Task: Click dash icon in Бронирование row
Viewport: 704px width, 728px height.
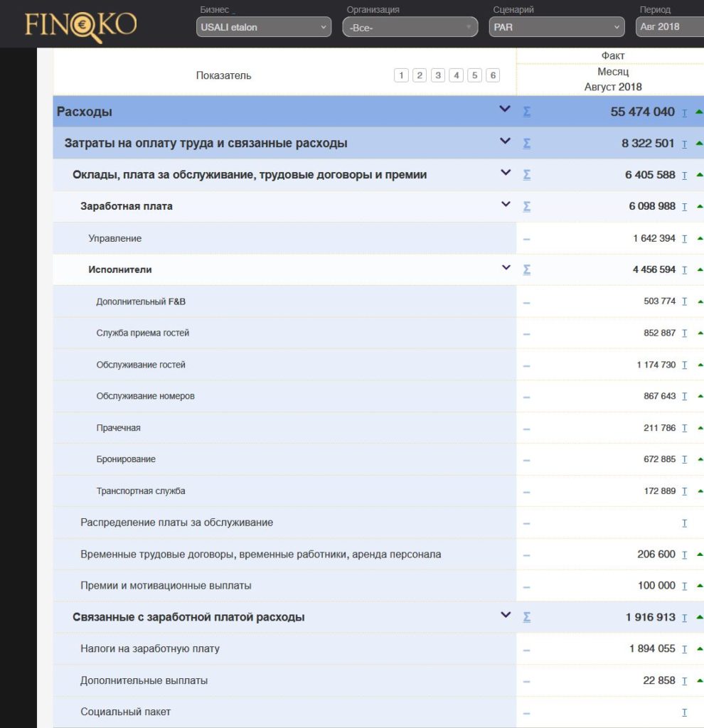Action: (527, 460)
